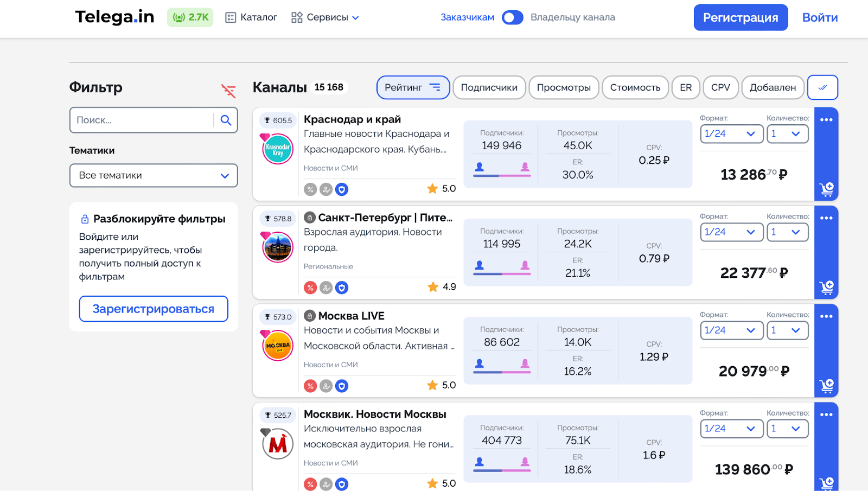This screenshot has width=868, height=491.
Task: Click the Санкт-Петербург channel avatar
Action: click(x=278, y=247)
